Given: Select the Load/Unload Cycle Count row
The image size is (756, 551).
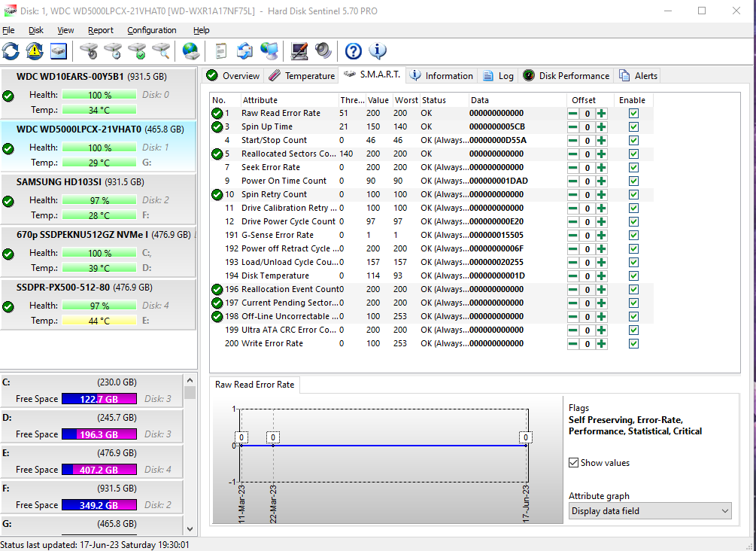Looking at the screenshot, I should [x=432, y=263].
